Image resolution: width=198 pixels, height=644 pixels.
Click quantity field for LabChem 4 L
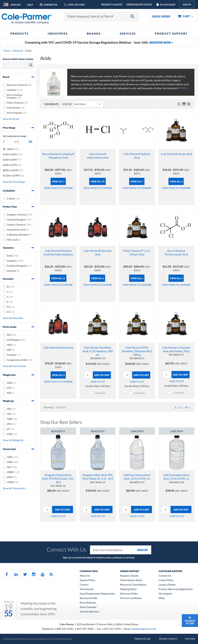pos(126,509)
